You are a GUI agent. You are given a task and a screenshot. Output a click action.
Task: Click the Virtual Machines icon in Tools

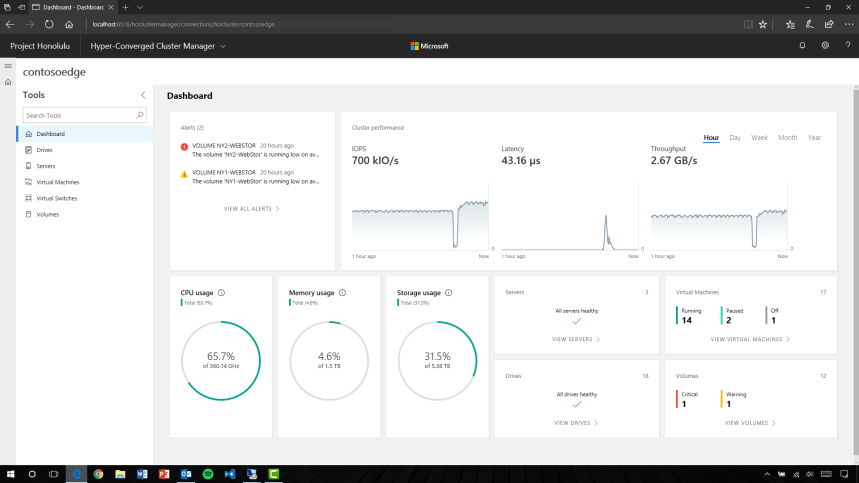coord(28,182)
